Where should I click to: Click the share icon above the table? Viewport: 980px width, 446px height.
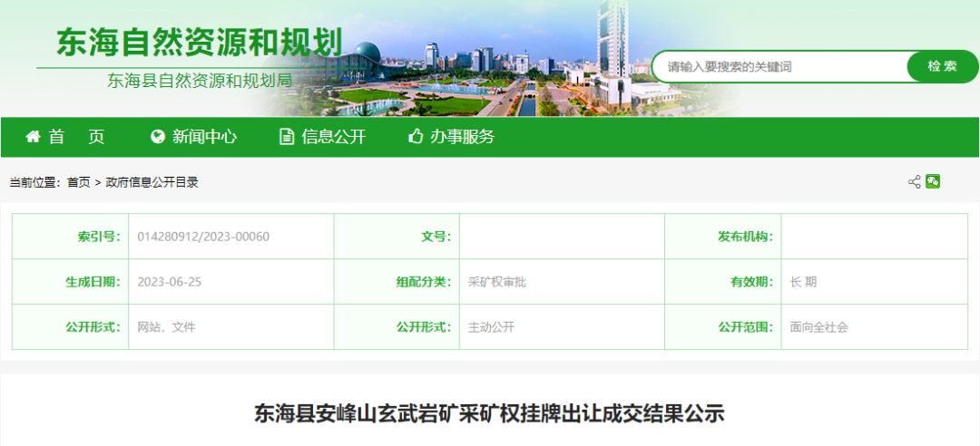tap(914, 182)
